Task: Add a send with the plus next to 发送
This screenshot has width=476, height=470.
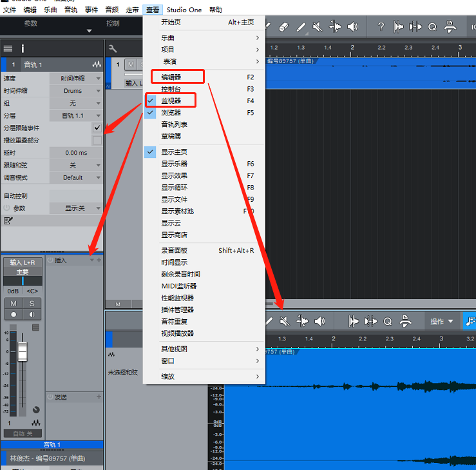Action: click(x=99, y=397)
